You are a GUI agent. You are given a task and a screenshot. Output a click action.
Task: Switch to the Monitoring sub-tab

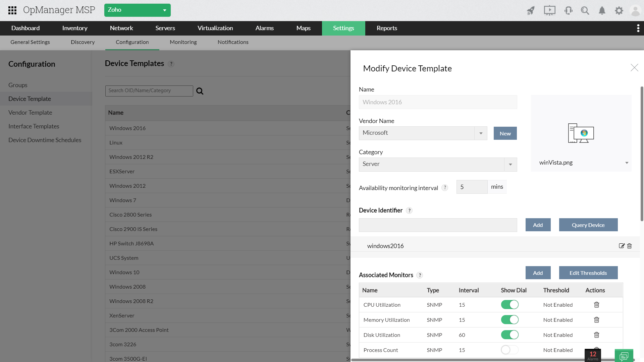click(183, 42)
